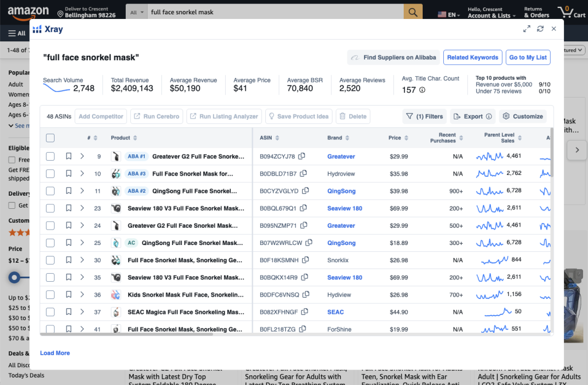Click info icon beside Avg. Title Char. Count
This screenshot has width=588, height=385.
[x=422, y=90]
